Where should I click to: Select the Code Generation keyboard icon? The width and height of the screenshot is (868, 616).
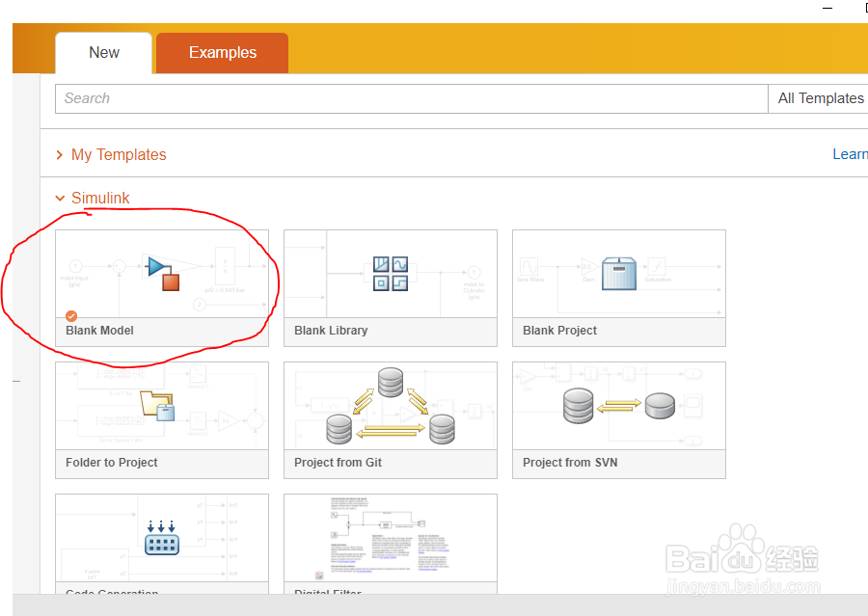pyautogui.click(x=162, y=537)
